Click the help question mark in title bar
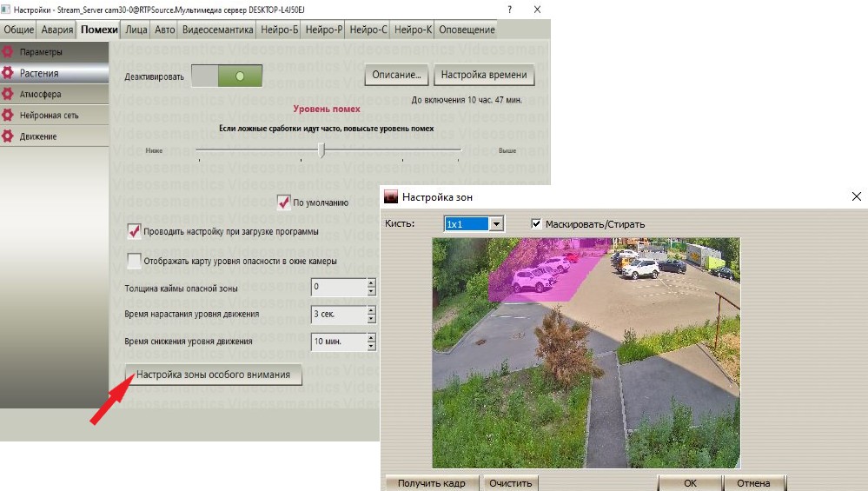 click(x=509, y=10)
